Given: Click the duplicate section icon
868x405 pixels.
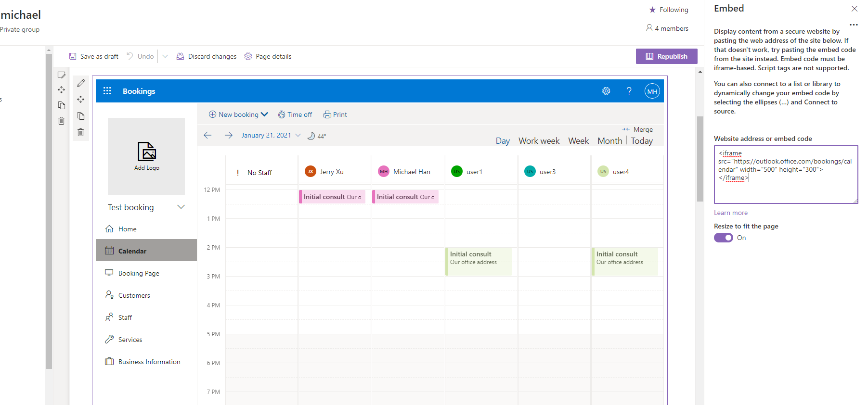Looking at the screenshot, I should (61, 105).
